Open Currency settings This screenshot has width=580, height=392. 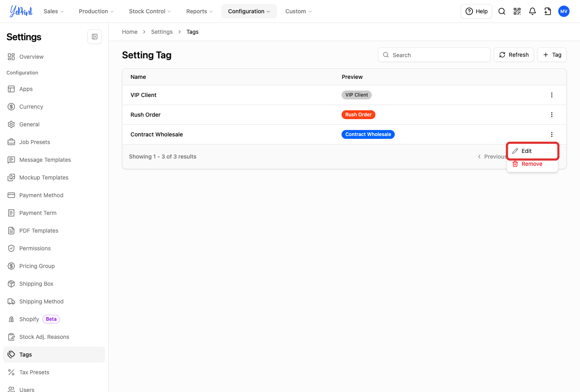[54, 107]
